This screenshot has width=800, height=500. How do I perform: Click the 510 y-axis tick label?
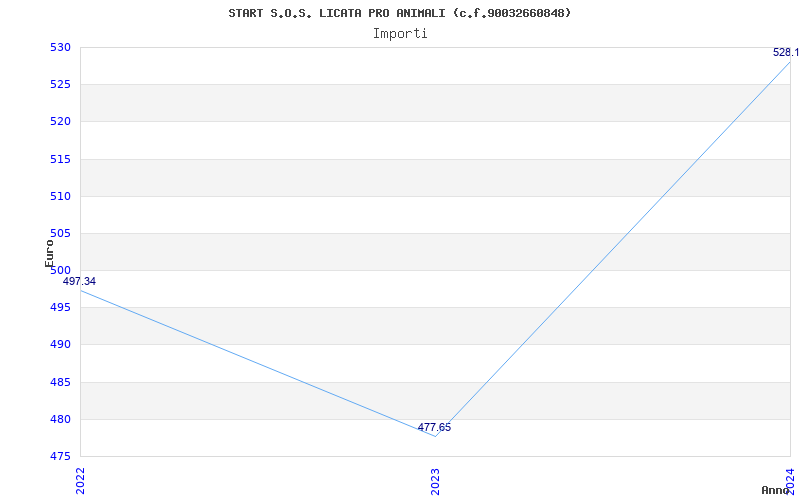tap(59, 196)
